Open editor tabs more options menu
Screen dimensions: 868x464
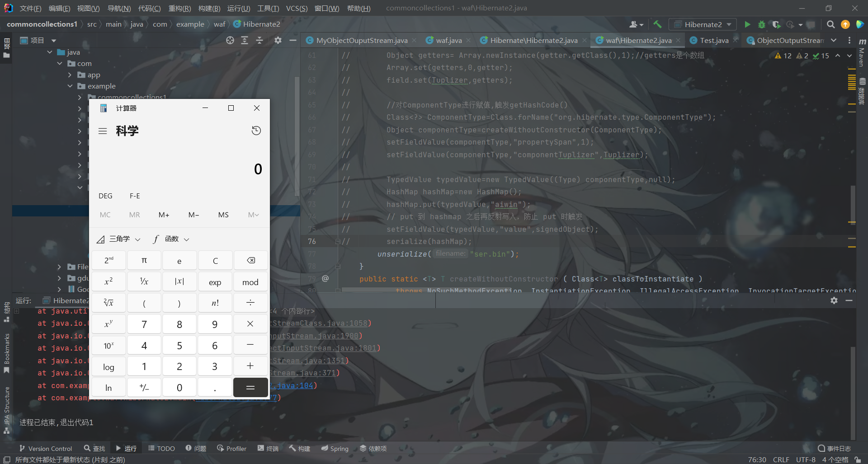pyautogui.click(x=849, y=40)
